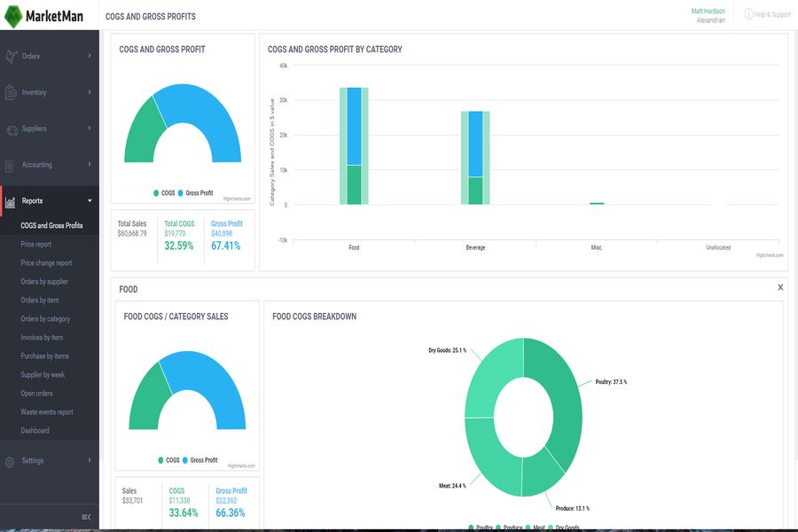Click the Reports chart icon

(11, 201)
